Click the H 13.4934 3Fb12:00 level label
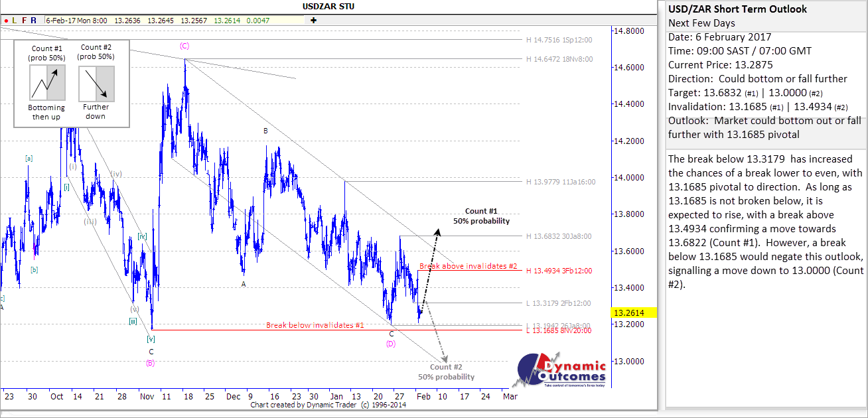The image size is (868, 418). (x=559, y=271)
